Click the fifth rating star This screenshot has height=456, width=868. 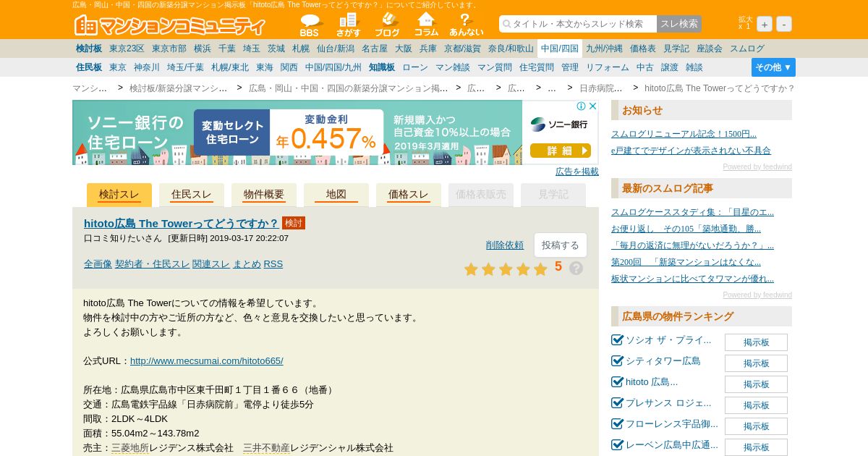click(540, 269)
